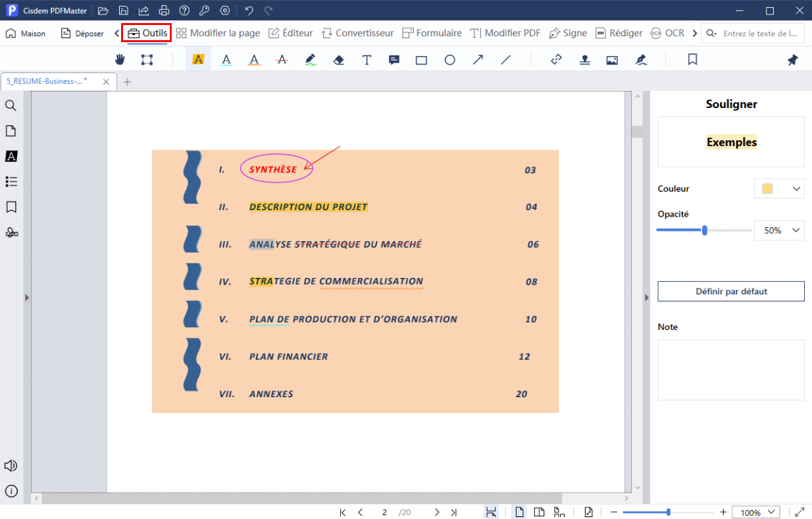Screen dimensions: 812x519
Task: Open settings with the gear icon
Action: [225, 11]
